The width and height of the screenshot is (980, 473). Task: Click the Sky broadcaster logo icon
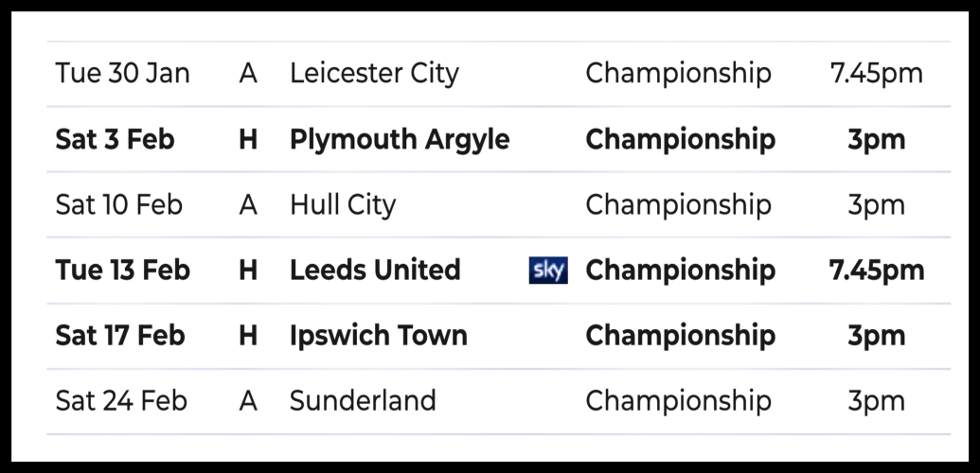(x=548, y=271)
